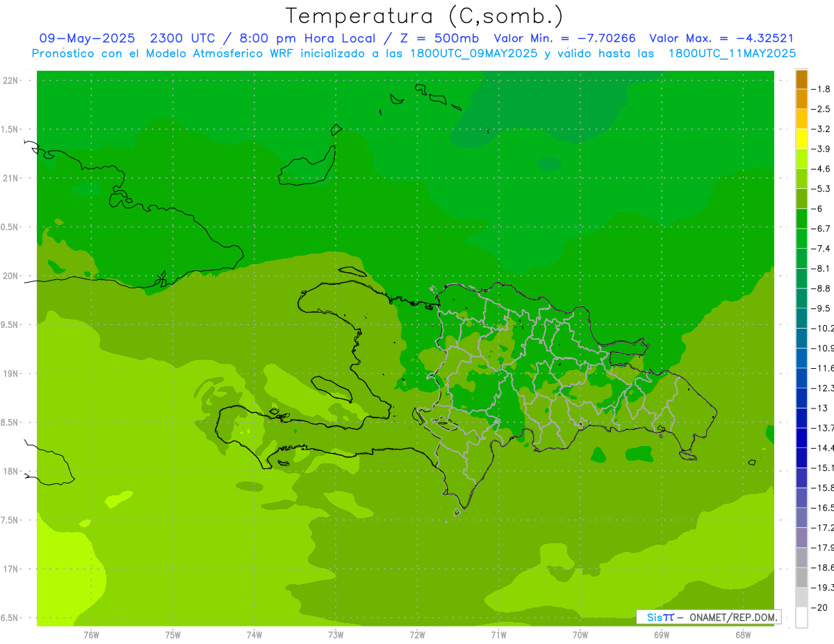Viewport: 834px width, 644px height.
Task: Click the '-14.4' colorbar value
Action: pyautogui.click(x=822, y=447)
